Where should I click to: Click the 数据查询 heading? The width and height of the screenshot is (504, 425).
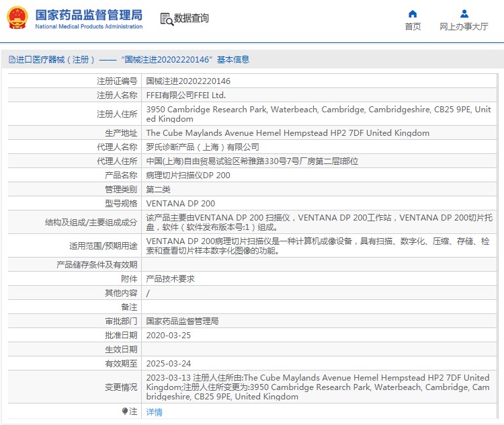pos(192,18)
